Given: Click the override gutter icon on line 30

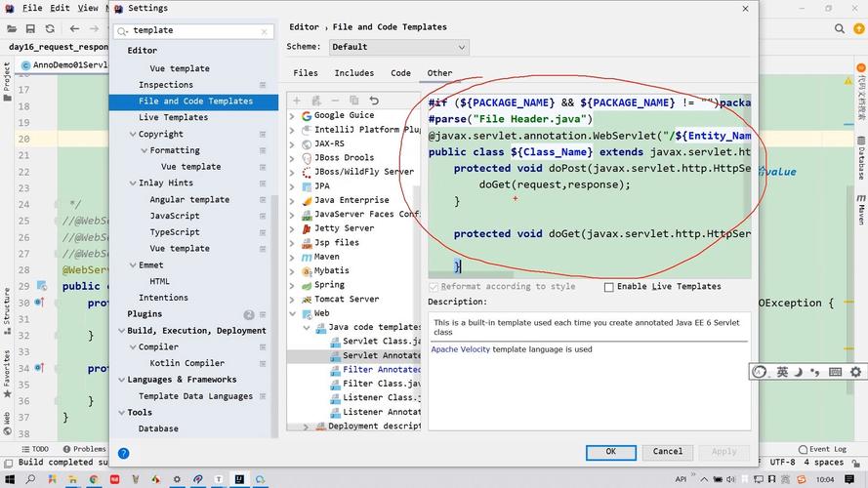Looking at the screenshot, I should (39, 303).
